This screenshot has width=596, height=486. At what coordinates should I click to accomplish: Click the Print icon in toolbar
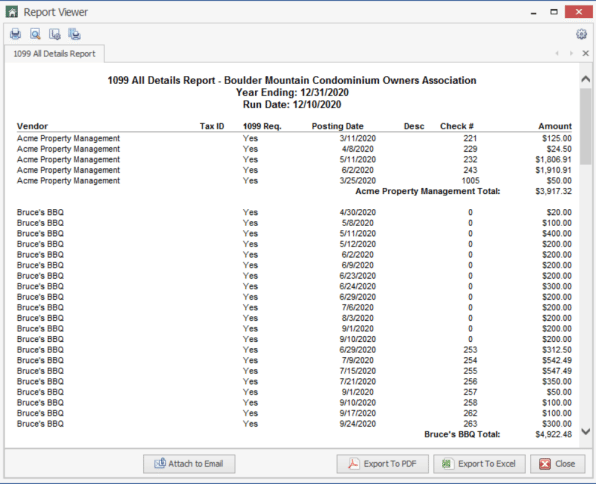(15, 34)
